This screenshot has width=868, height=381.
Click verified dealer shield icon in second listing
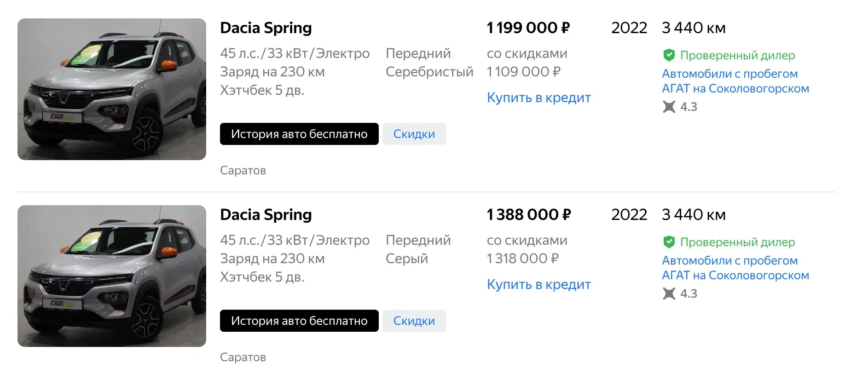(669, 242)
